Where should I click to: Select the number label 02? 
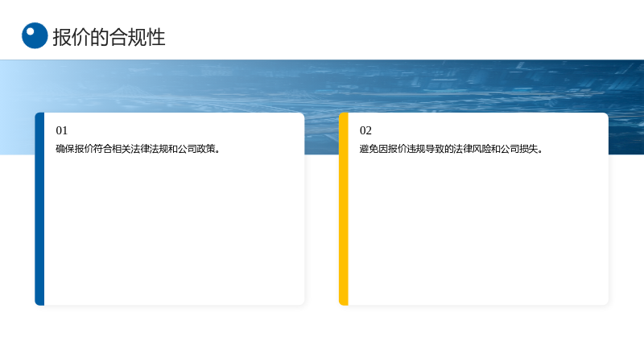pos(365,130)
